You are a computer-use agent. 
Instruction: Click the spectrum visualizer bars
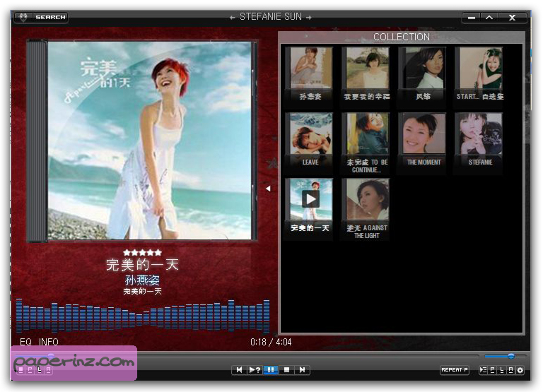pos(143,316)
